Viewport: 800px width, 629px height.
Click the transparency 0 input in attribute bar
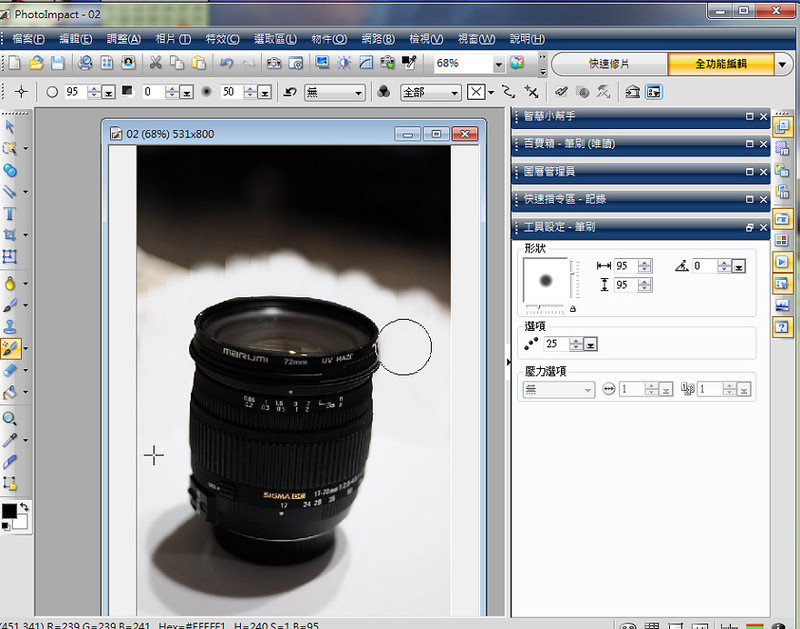point(154,92)
